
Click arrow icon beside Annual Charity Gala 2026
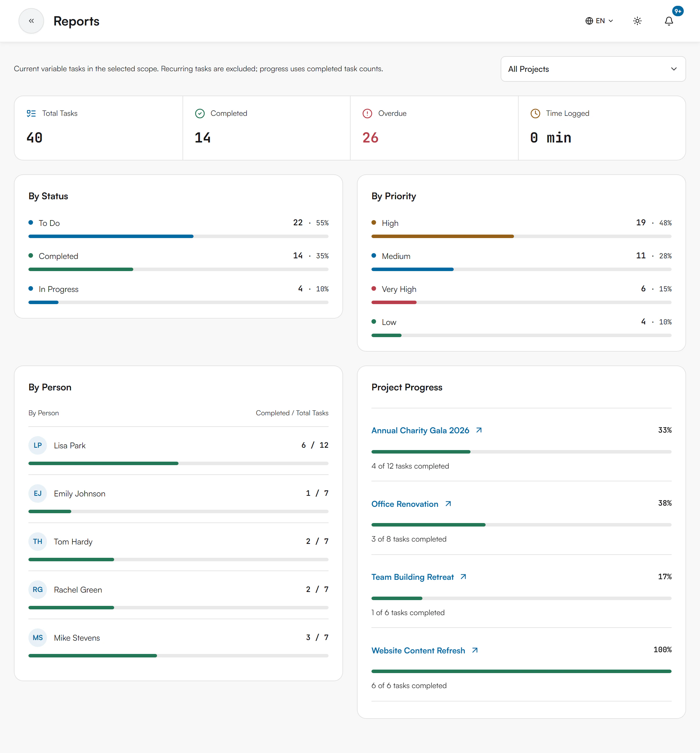coord(479,430)
